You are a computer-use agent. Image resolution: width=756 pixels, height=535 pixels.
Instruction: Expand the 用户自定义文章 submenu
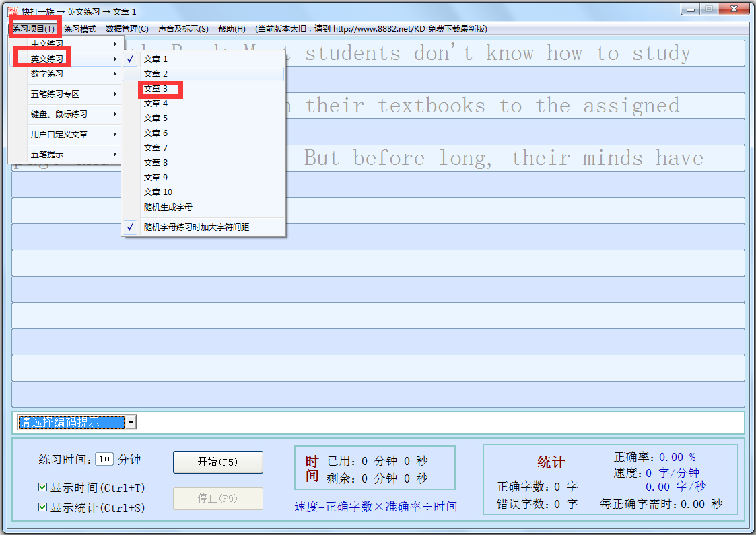coord(50,133)
